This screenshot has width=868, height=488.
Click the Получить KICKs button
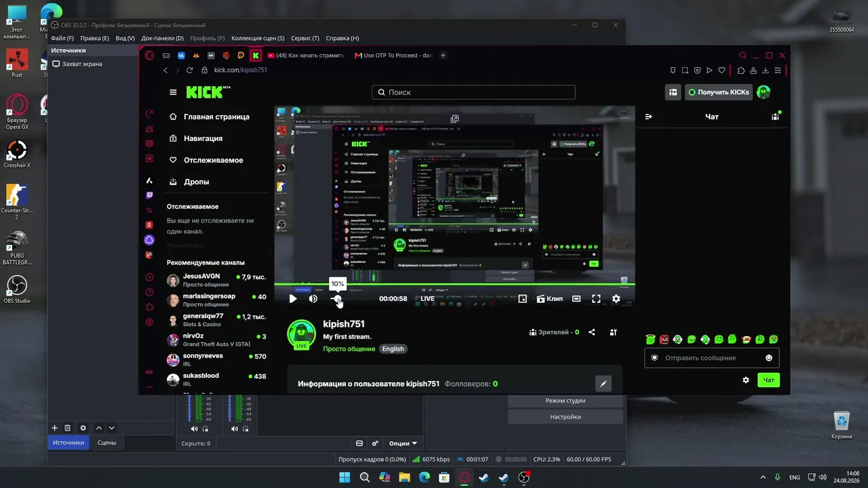pyautogui.click(x=718, y=92)
